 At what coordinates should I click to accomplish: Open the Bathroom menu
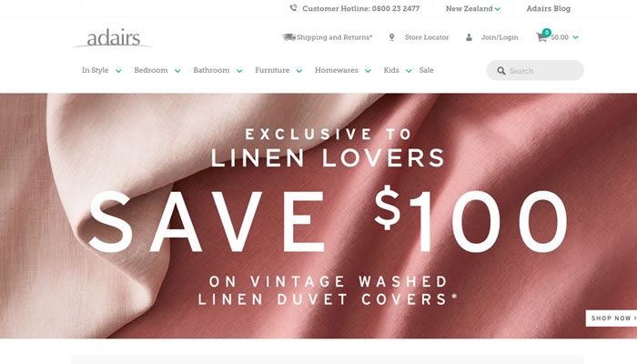(x=211, y=70)
